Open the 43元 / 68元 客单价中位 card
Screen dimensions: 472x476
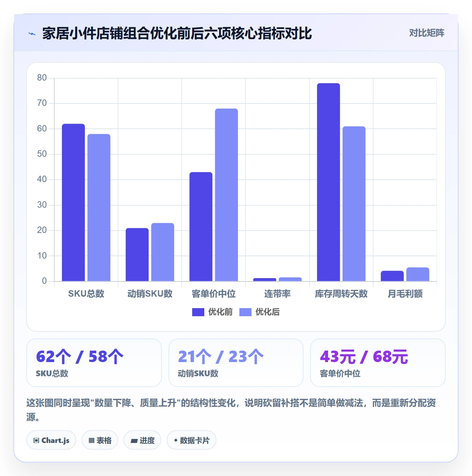378,363
